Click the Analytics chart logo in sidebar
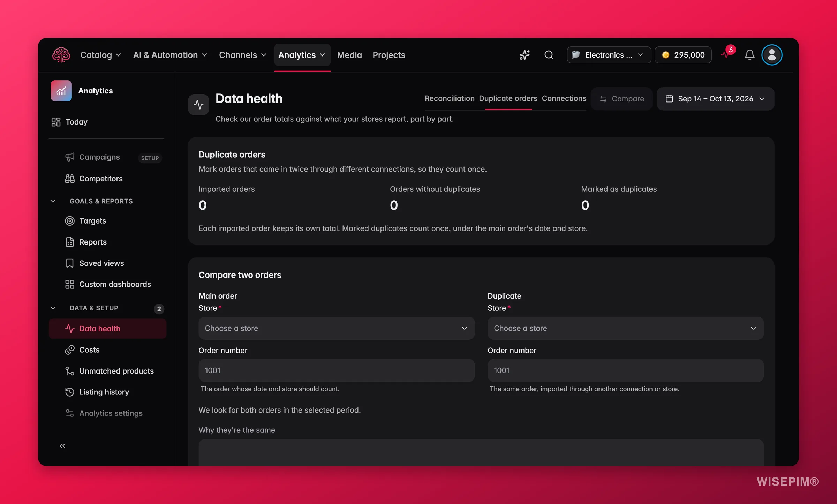The height and width of the screenshot is (504, 837). [61, 91]
